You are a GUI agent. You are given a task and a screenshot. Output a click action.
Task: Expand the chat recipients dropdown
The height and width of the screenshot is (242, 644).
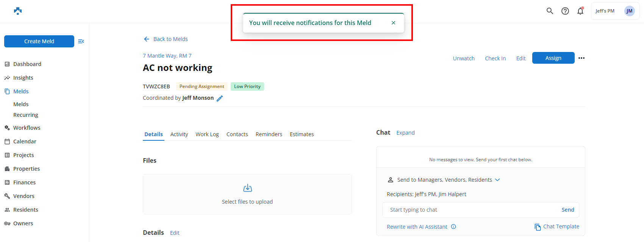point(497,180)
